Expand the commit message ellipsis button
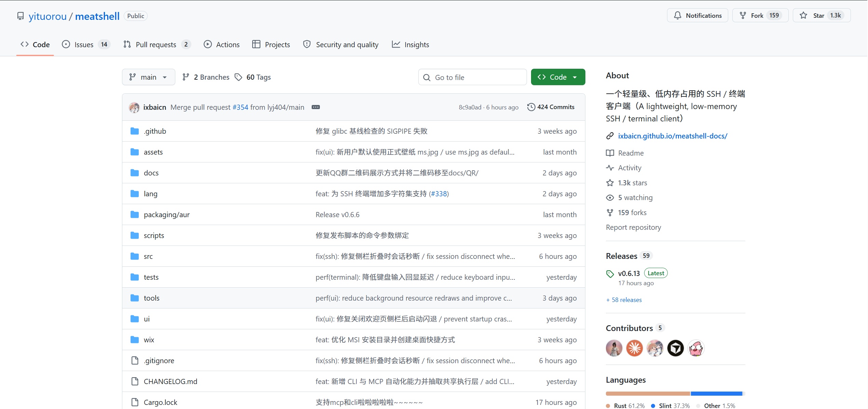Screen dimensions: 868x409 316,107
